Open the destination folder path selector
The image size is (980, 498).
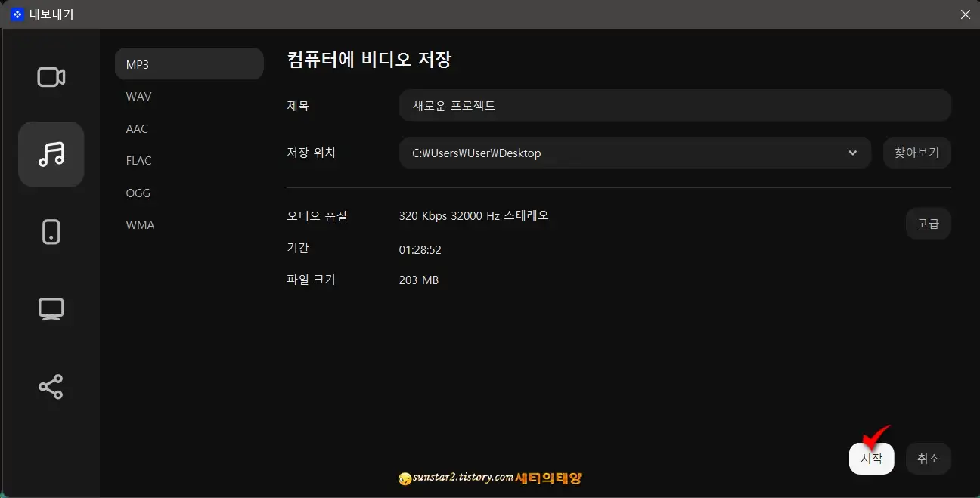pos(635,153)
